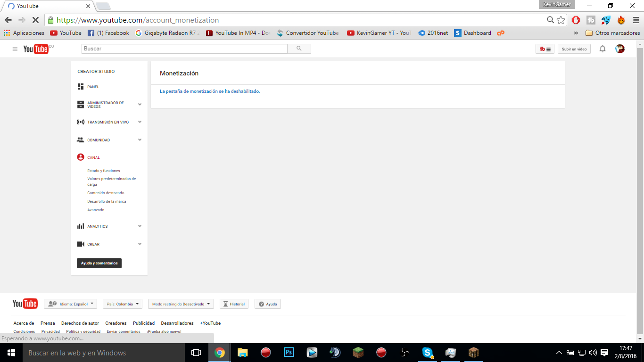Open the TubeBuddy menu button in the header

tap(545, 49)
